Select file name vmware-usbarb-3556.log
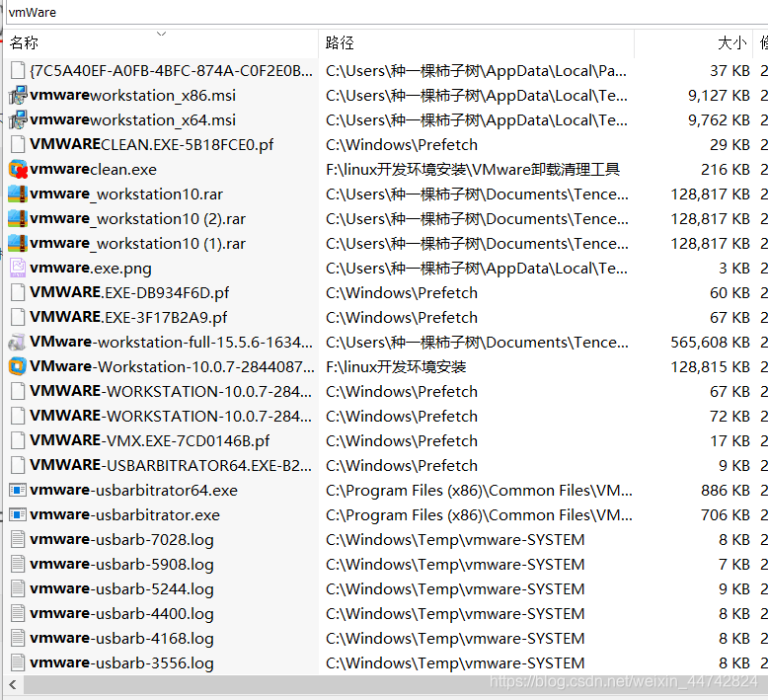The height and width of the screenshot is (700, 768). tap(121, 662)
